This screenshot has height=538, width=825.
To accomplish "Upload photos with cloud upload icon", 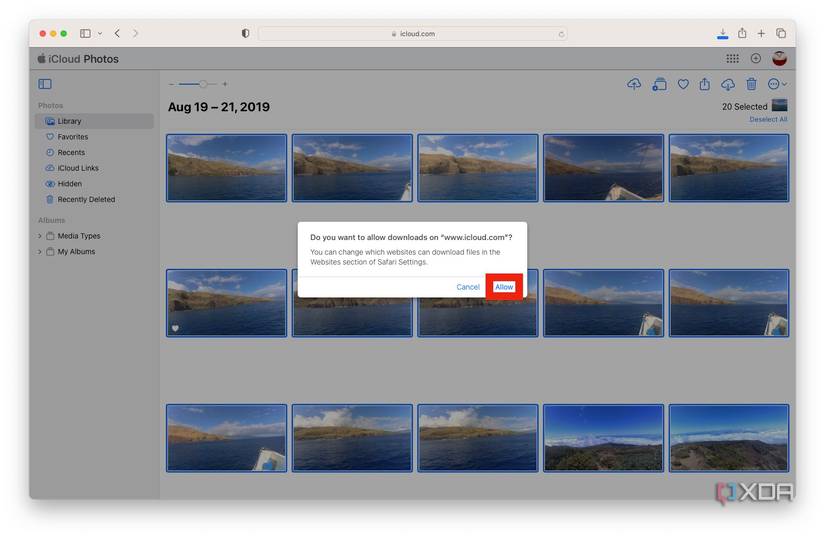I will click(x=634, y=84).
